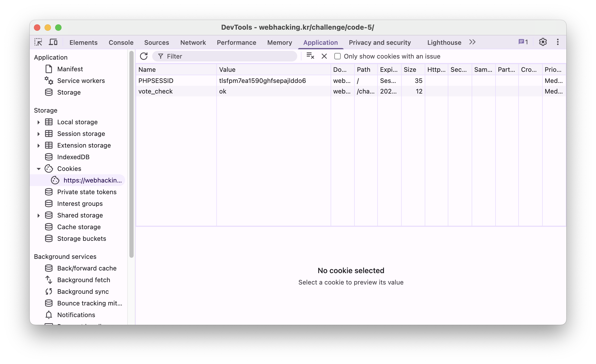Click the sidebar vertical scrollbar

(132, 154)
